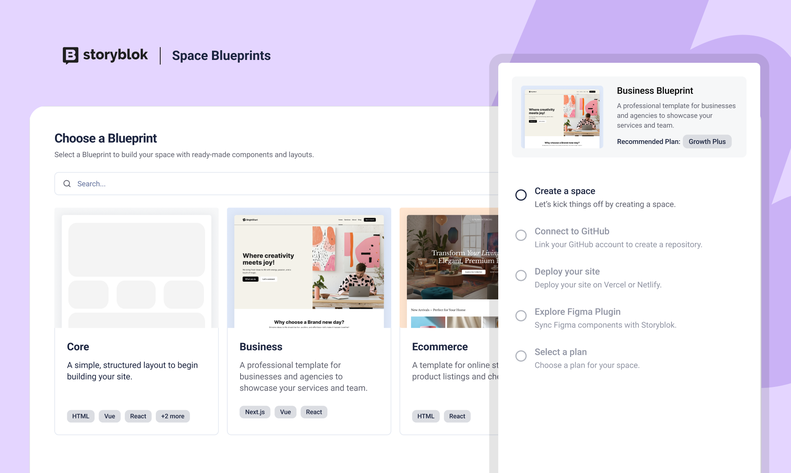Screen dimensions: 791x473
Task: Click the Create a space step title
Action: [x=564, y=191]
